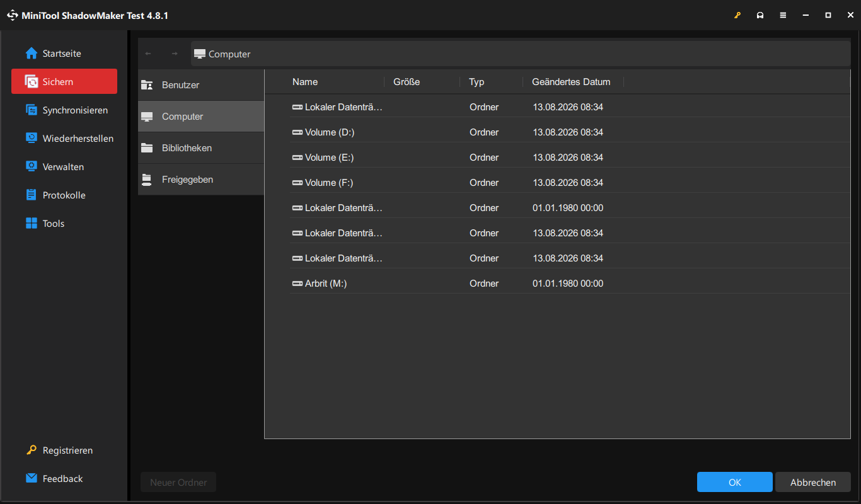Open the Tools section
The width and height of the screenshot is (861, 504).
point(64,224)
